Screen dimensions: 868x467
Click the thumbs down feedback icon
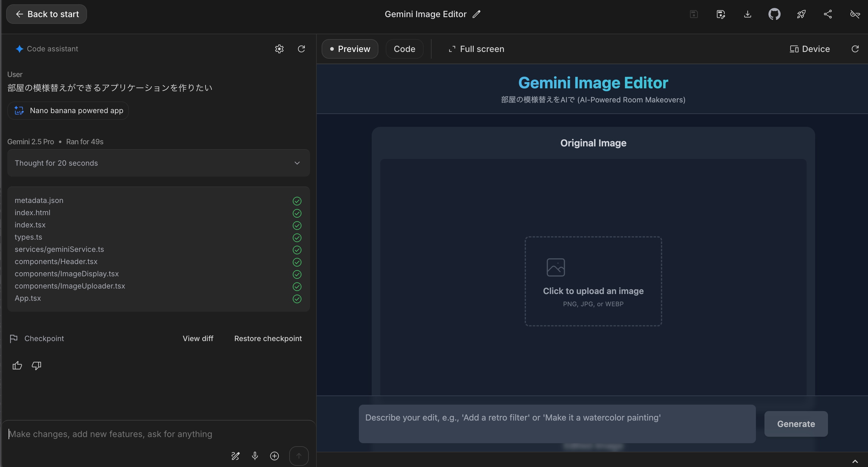pyautogui.click(x=36, y=366)
